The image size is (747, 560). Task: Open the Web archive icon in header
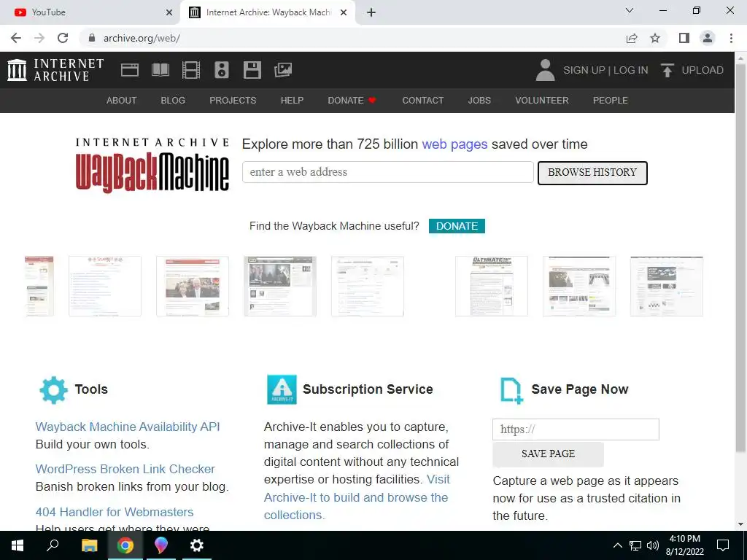130,70
